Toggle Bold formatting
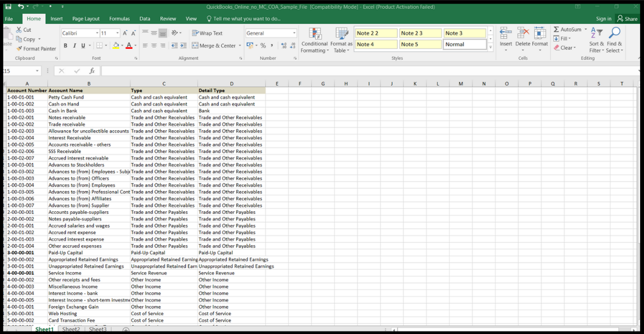This screenshot has height=334, width=644. (65, 46)
